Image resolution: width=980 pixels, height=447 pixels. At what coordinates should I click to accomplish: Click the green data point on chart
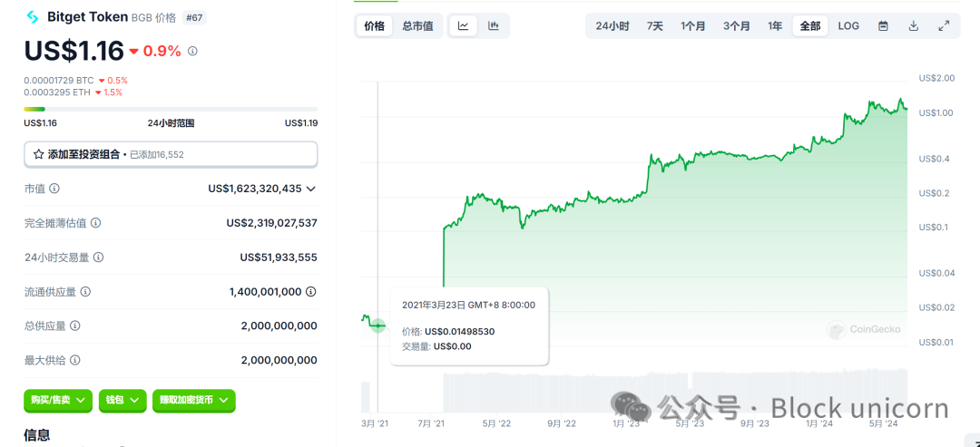pos(378,326)
